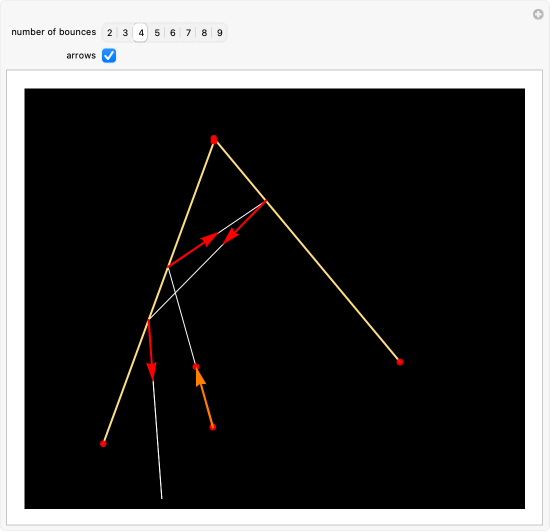Open the plus options icon at top right
Image resolution: width=550 pixels, height=532 pixels.
[538, 14]
